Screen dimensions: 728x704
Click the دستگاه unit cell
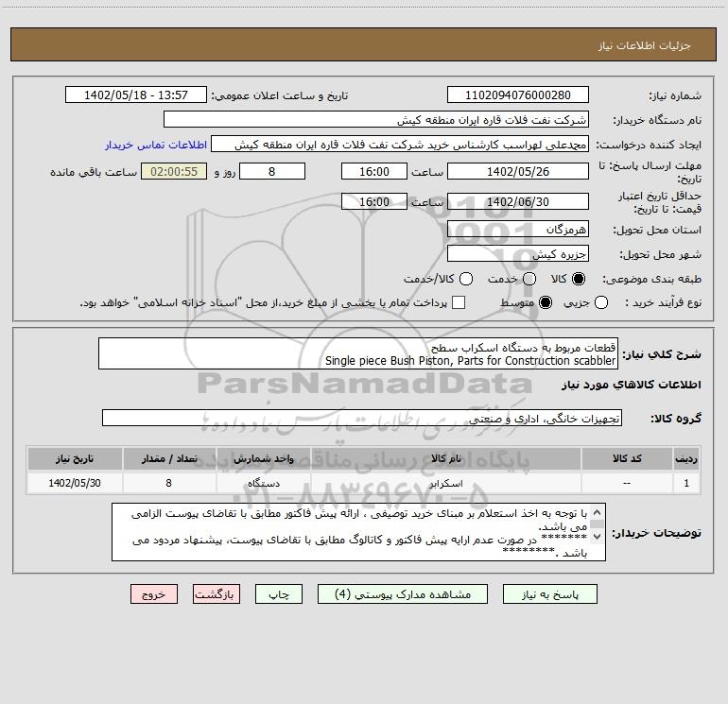(x=263, y=483)
